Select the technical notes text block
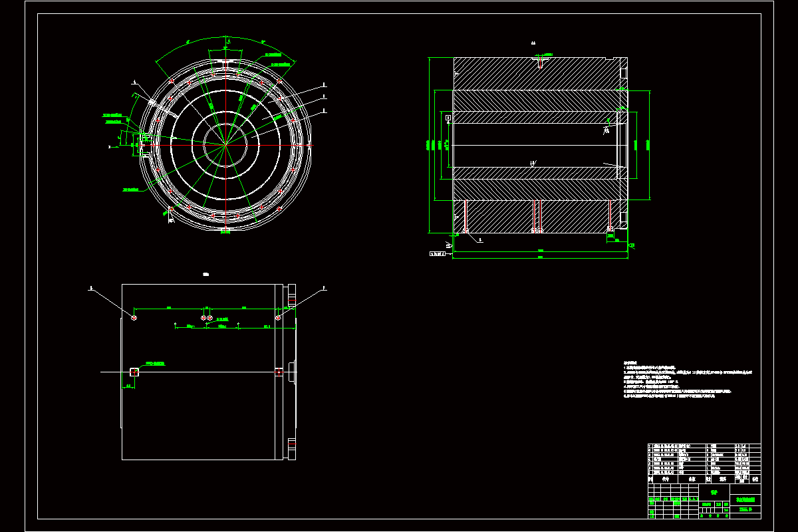Screen dimensions: 798x532 tap(688, 380)
